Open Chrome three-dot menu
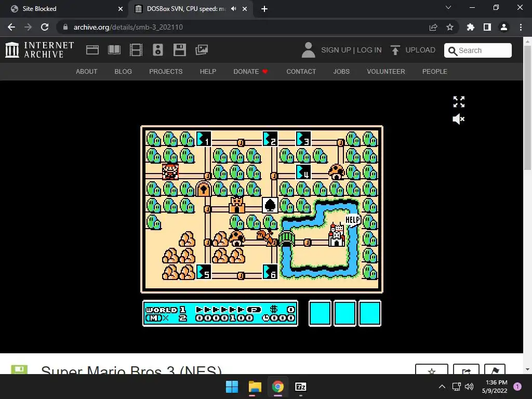 (x=521, y=27)
